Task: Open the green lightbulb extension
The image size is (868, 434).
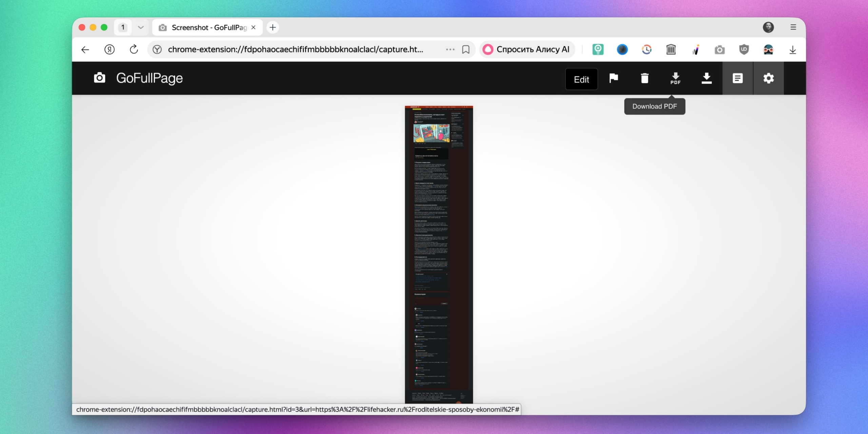Action: pyautogui.click(x=598, y=50)
